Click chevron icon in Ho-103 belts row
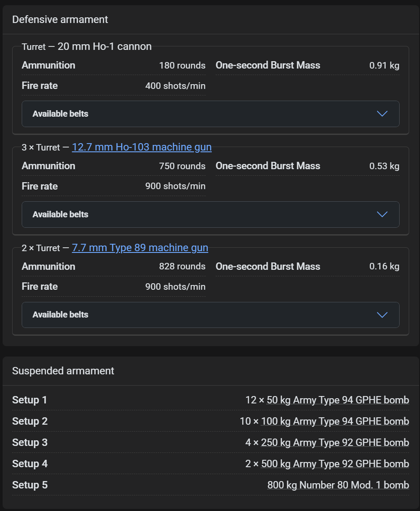This screenshot has width=420, height=511. point(382,214)
